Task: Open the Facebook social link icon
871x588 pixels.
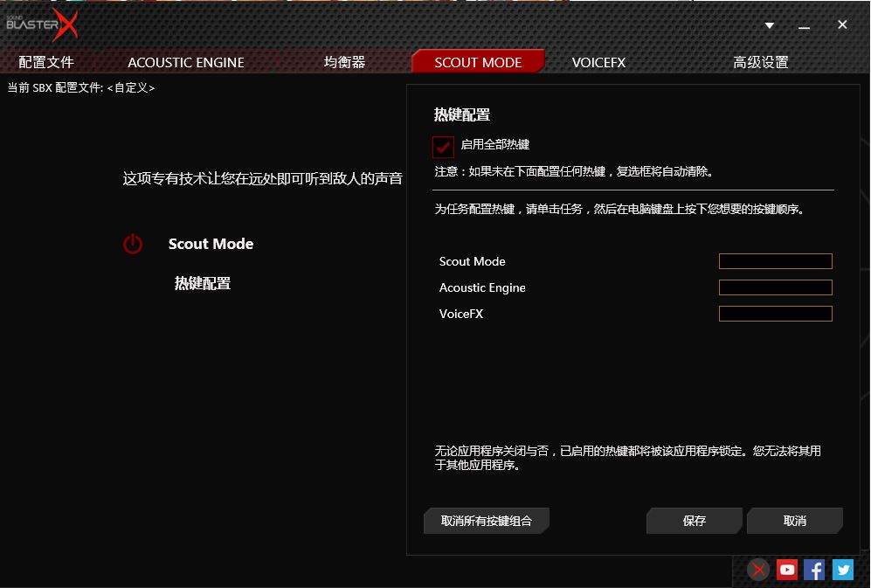Action: tap(814, 570)
